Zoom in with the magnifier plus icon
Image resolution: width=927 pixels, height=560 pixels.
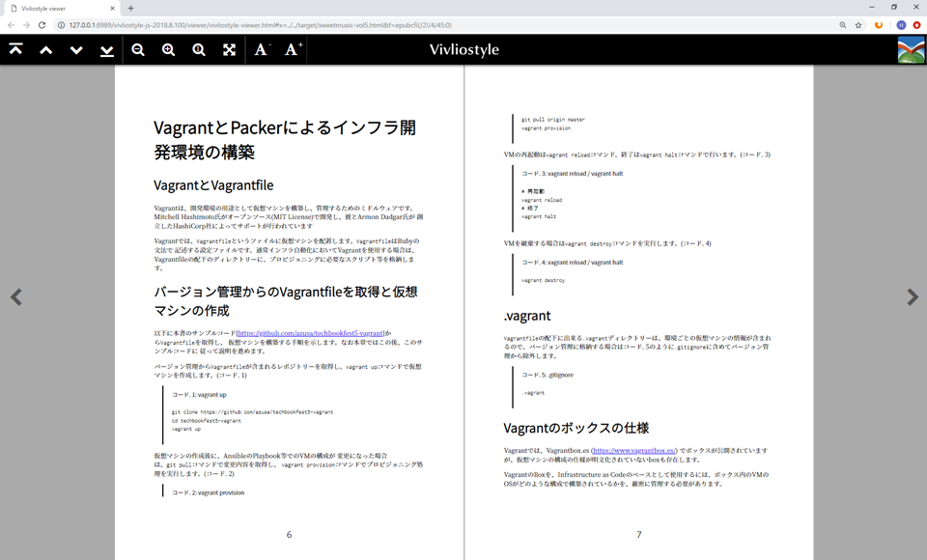(168, 49)
